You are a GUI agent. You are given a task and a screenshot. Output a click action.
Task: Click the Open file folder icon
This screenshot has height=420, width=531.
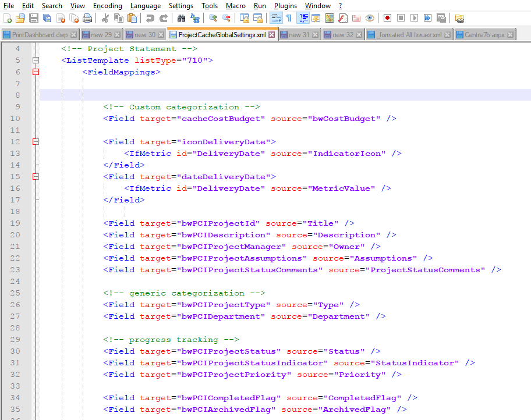(20, 18)
